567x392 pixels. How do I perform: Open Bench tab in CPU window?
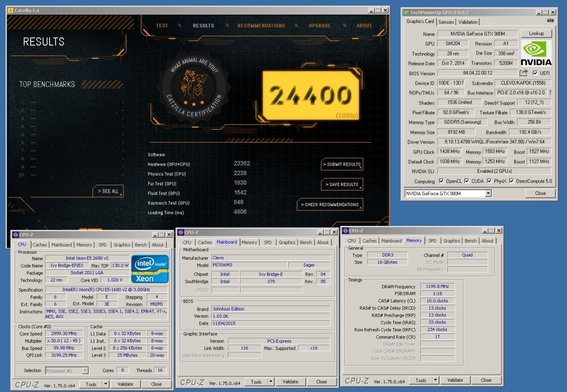click(141, 245)
